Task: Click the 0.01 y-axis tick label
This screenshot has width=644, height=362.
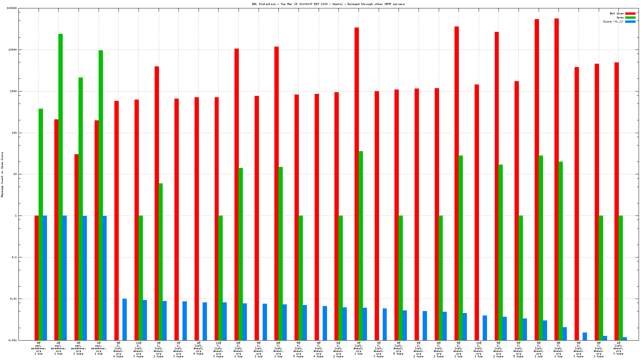Action: pyautogui.click(x=13, y=299)
